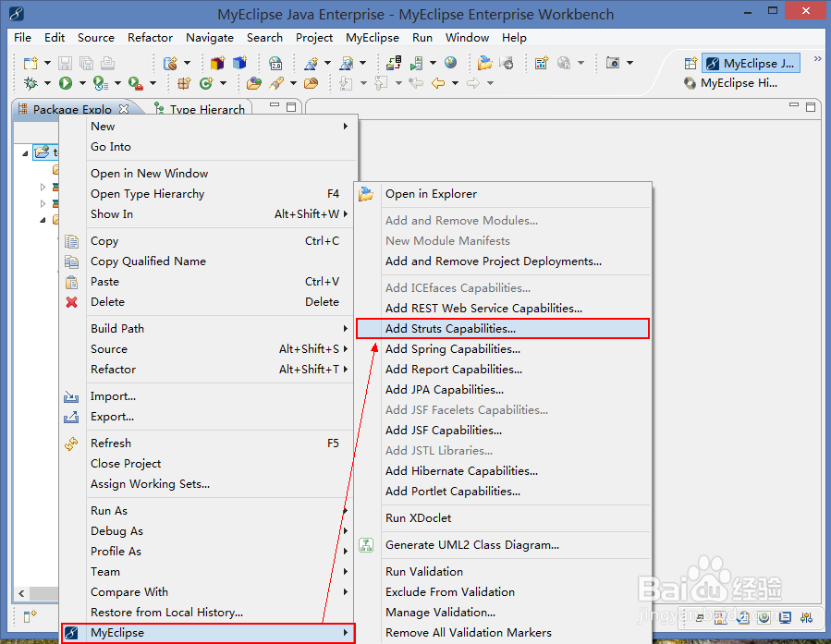Click the New wizard toolbar icon
The width and height of the screenshot is (831, 644).
point(31,63)
